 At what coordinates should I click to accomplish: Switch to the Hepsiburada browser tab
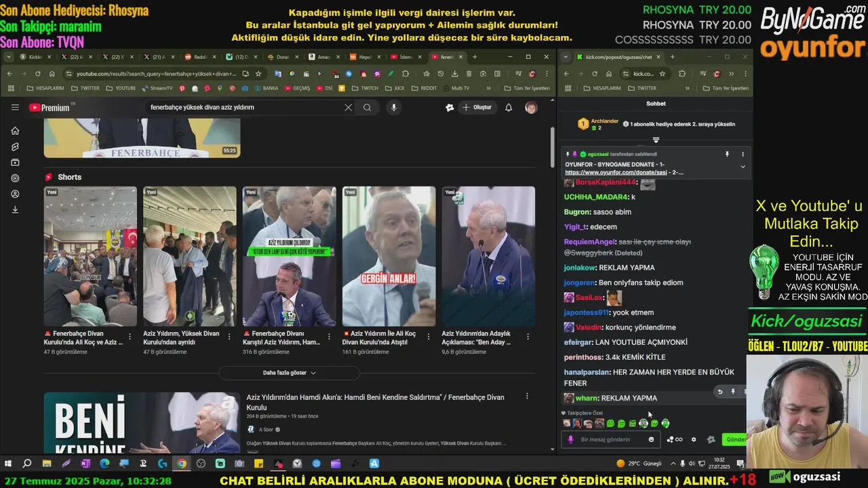pos(366,57)
